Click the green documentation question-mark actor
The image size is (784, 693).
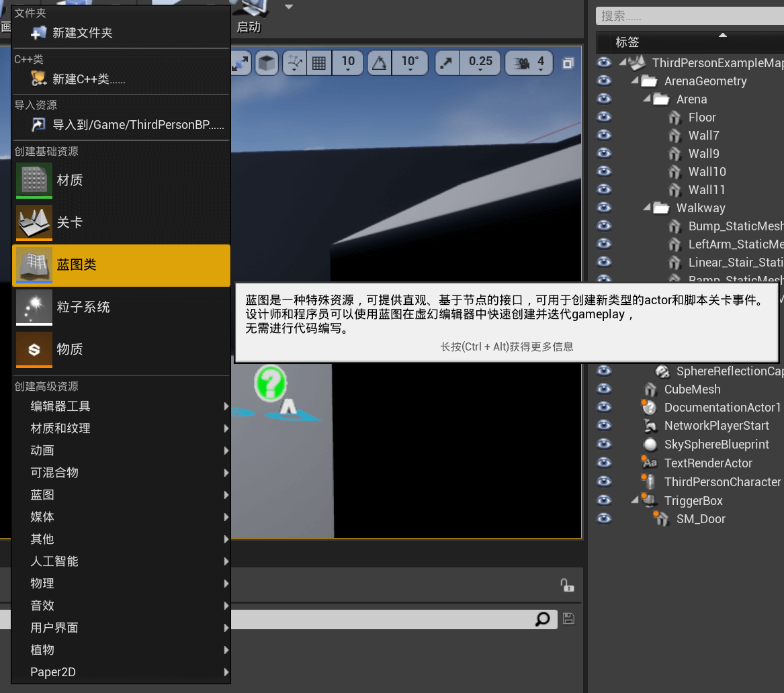(x=271, y=383)
